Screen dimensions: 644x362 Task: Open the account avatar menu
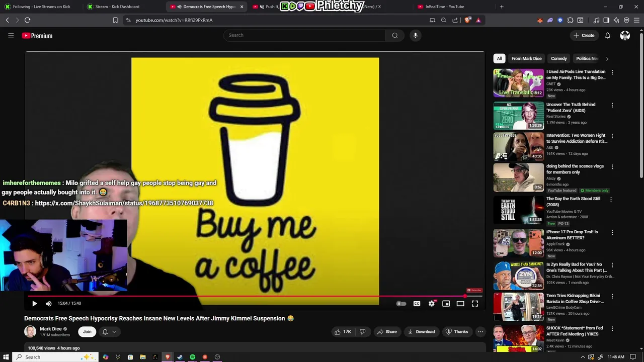click(x=625, y=35)
